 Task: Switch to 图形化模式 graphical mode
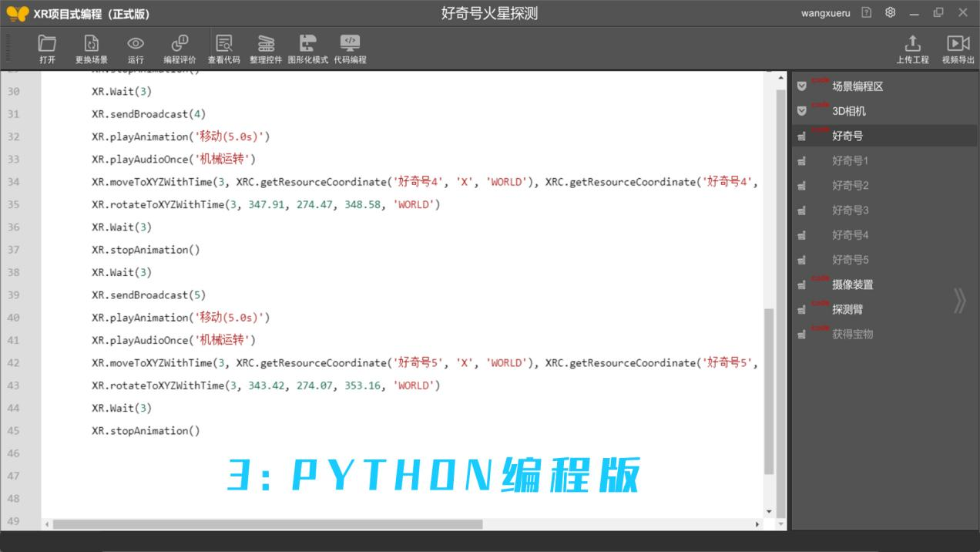(308, 48)
